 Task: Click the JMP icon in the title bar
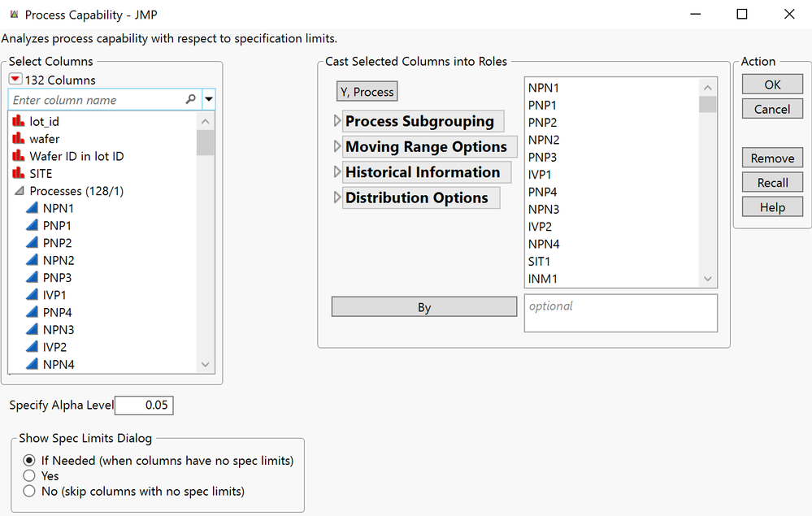pyautogui.click(x=16, y=14)
